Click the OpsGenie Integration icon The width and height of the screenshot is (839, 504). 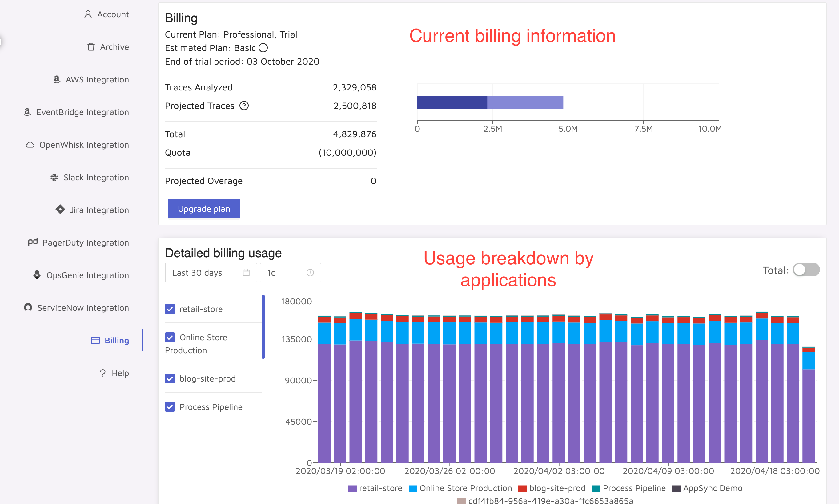(x=37, y=275)
